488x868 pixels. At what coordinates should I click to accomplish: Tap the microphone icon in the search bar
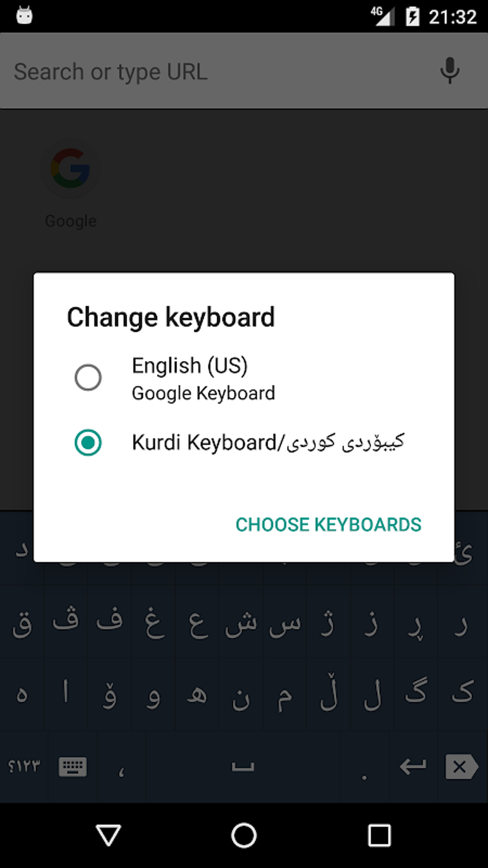click(449, 71)
